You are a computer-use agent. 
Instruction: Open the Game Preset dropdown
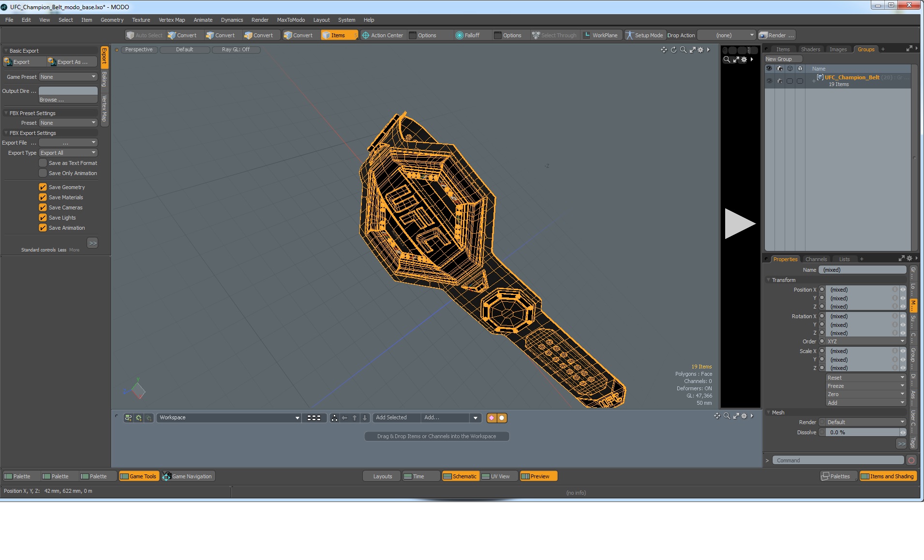(x=68, y=77)
